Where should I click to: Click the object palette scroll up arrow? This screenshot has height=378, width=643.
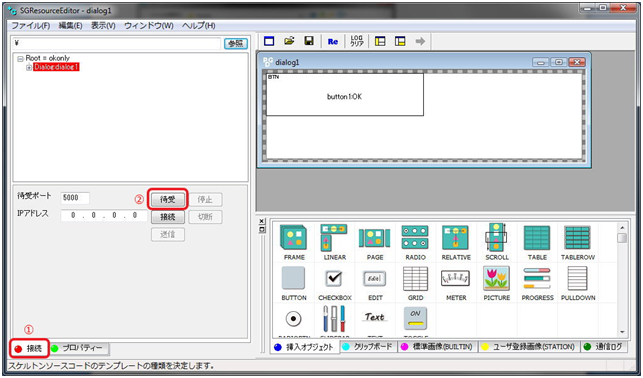coord(622,228)
